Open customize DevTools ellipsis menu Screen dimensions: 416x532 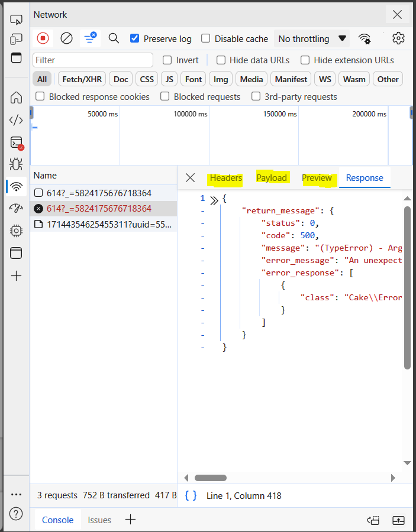click(16, 494)
